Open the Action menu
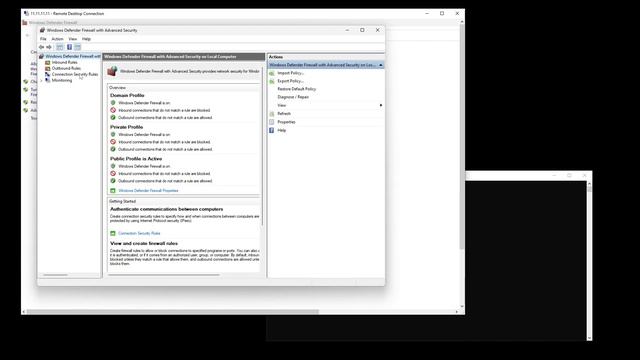The width and height of the screenshot is (640, 360). coord(57,39)
